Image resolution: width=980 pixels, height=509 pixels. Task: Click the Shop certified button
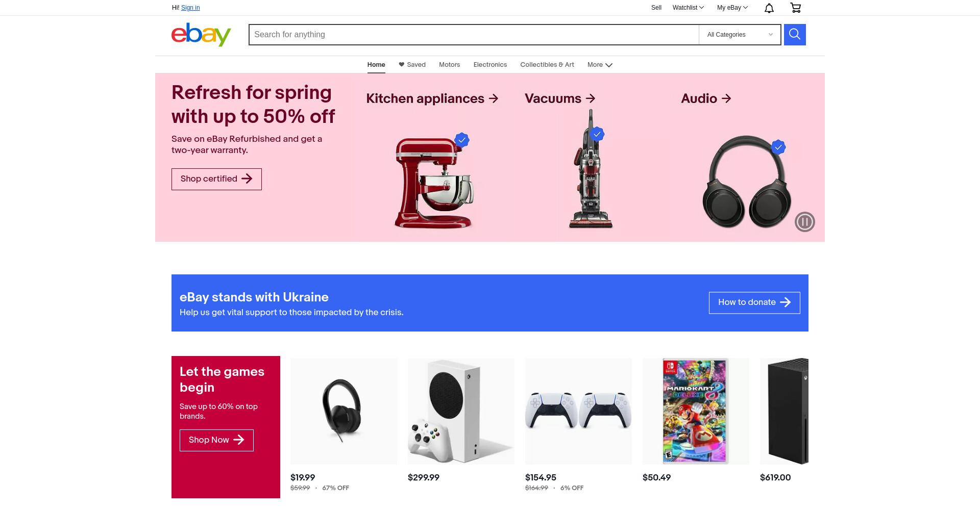(216, 179)
